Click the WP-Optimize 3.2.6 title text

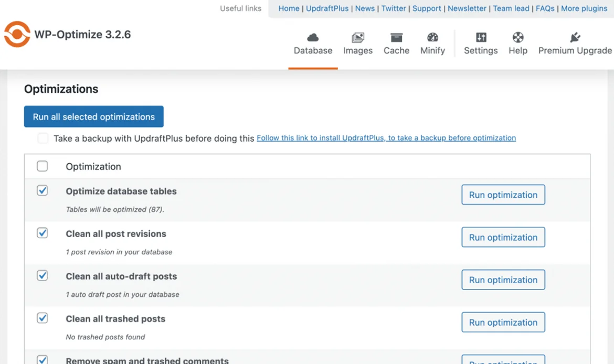(x=82, y=35)
